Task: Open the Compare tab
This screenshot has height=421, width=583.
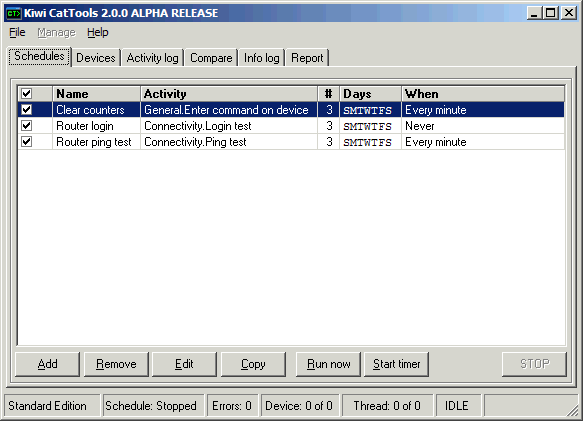Action: [211, 58]
